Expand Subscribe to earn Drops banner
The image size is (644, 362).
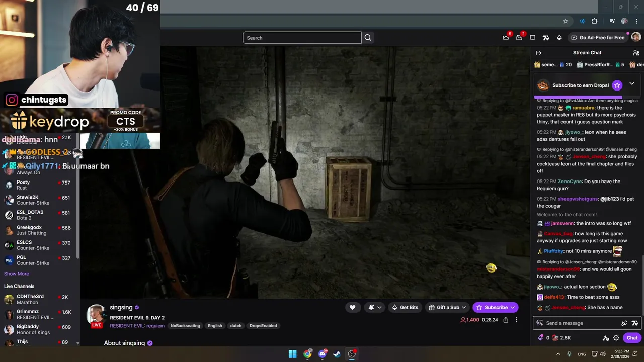pos(632,84)
